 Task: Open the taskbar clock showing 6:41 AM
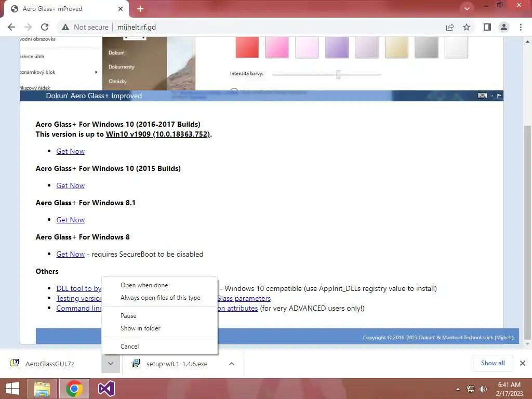point(509,389)
